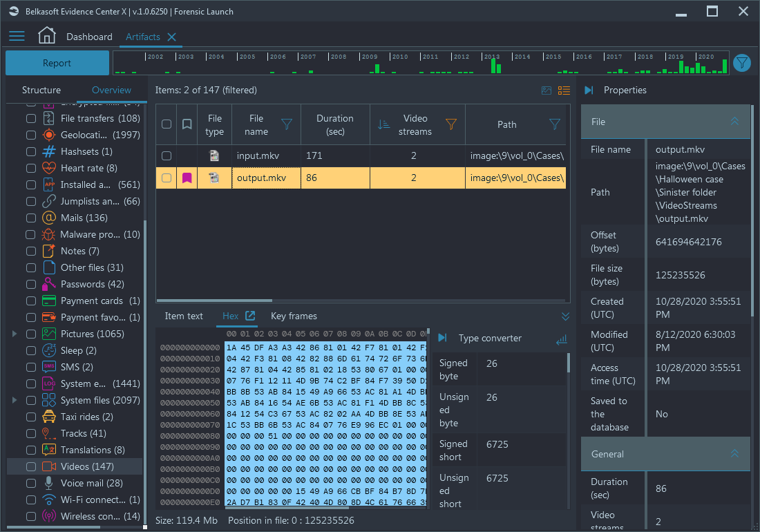Image resolution: width=760 pixels, height=532 pixels.
Task: Go to the Dashboard home icon
Action: point(47,36)
